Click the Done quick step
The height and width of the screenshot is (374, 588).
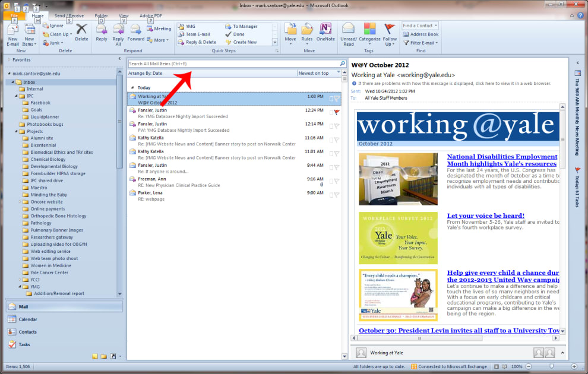pyautogui.click(x=235, y=34)
